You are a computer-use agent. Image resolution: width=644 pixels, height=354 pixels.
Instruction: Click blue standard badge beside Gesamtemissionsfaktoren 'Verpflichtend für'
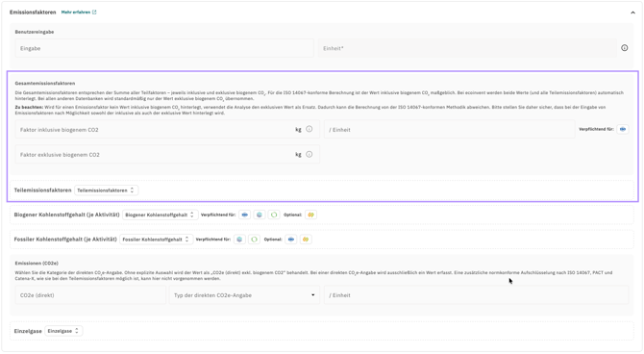pyautogui.click(x=623, y=129)
